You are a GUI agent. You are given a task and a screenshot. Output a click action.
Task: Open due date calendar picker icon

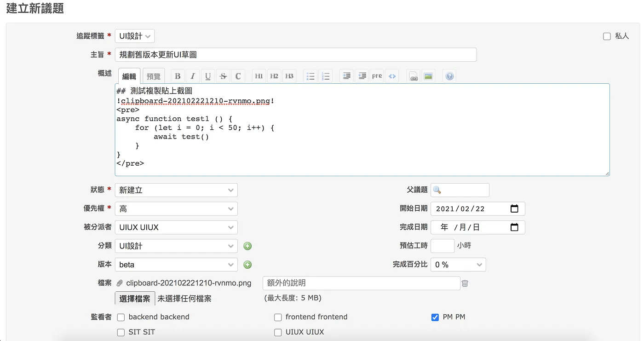point(514,227)
